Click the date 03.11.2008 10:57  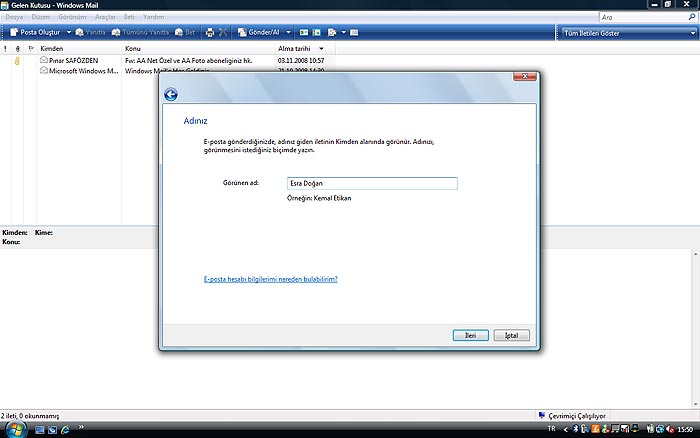coord(301,60)
